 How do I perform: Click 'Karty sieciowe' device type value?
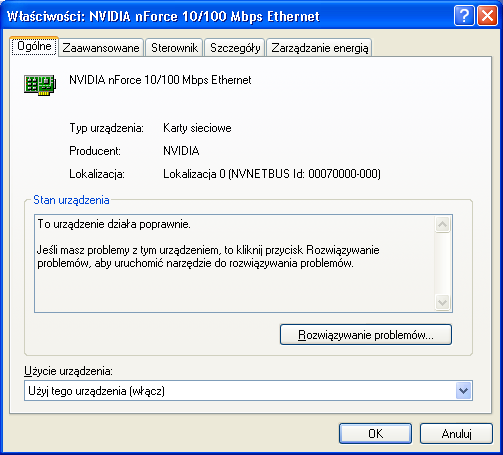coord(197,128)
